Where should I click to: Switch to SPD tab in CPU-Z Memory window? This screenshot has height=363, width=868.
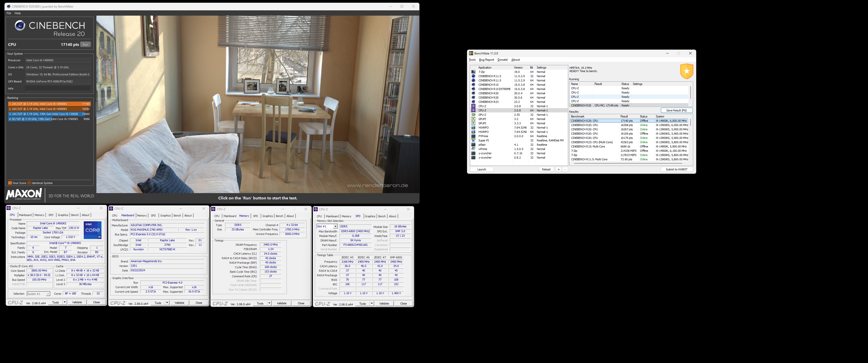(x=255, y=216)
